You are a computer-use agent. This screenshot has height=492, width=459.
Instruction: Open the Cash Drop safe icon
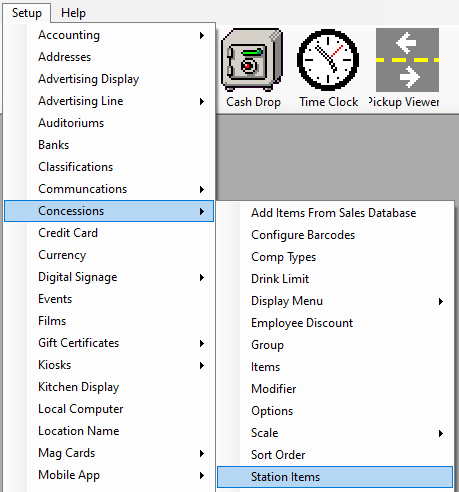(253, 60)
